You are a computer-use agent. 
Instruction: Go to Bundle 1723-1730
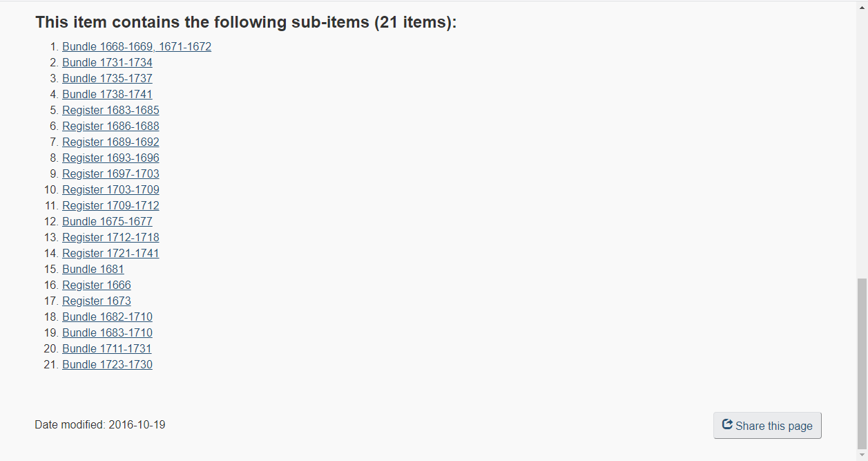point(107,365)
